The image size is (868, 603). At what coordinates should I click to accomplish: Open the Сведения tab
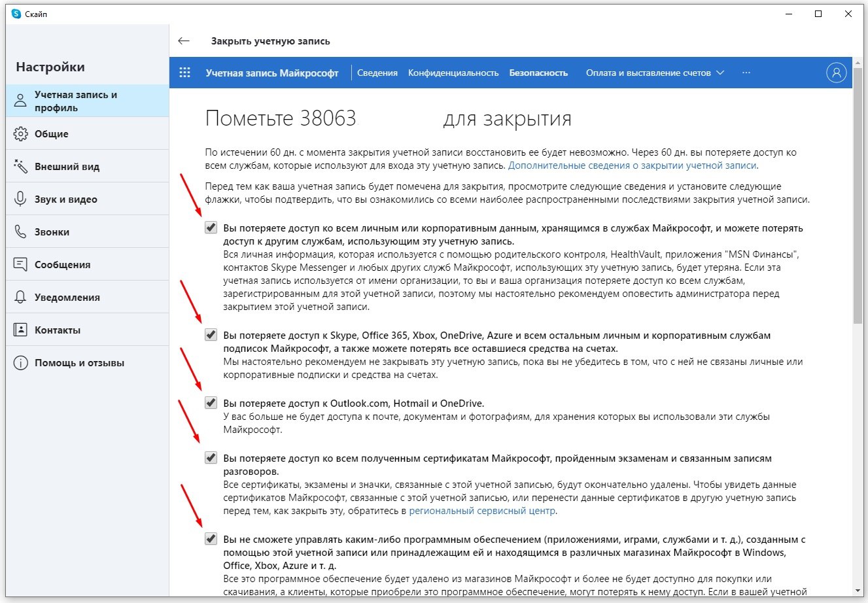pyautogui.click(x=377, y=73)
